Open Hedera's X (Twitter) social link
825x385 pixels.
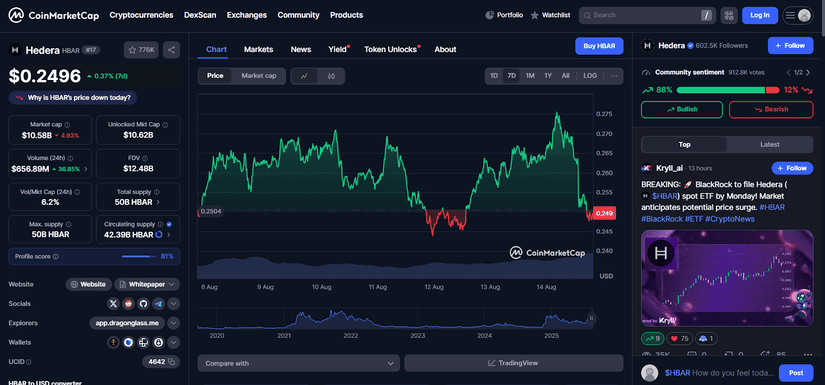[113, 303]
